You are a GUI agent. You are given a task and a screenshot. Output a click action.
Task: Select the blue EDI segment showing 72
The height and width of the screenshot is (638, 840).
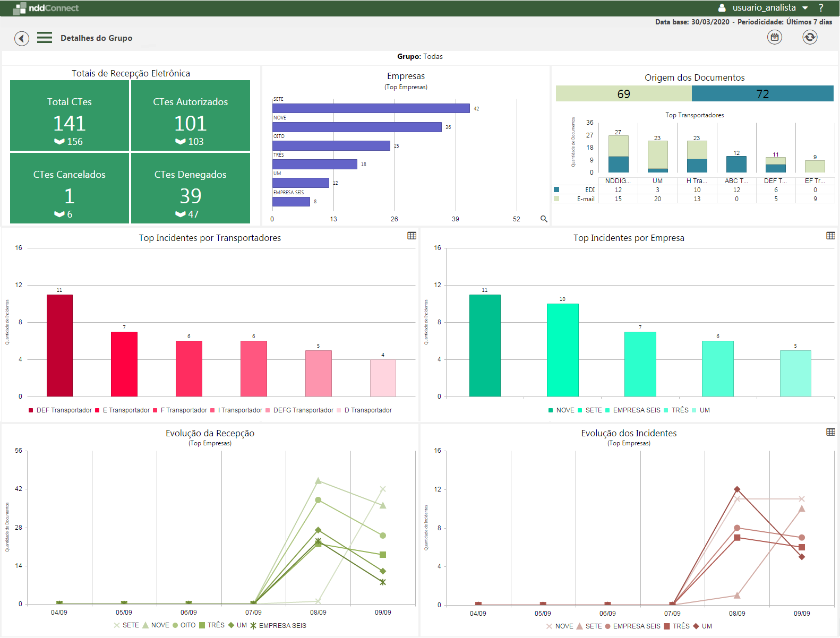coord(762,94)
